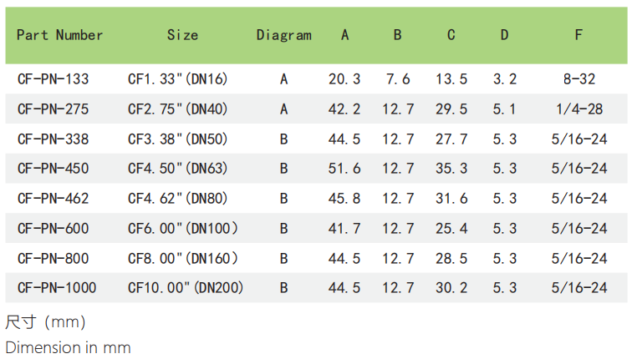The width and height of the screenshot is (632, 364).
Task: Click the "Diagram" column header
Action: 283,35
